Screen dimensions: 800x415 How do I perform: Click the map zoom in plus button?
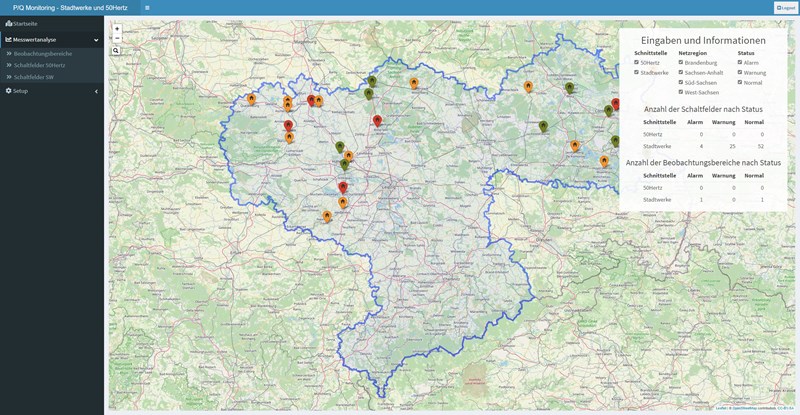pyautogui.click(x=117, y=29)
